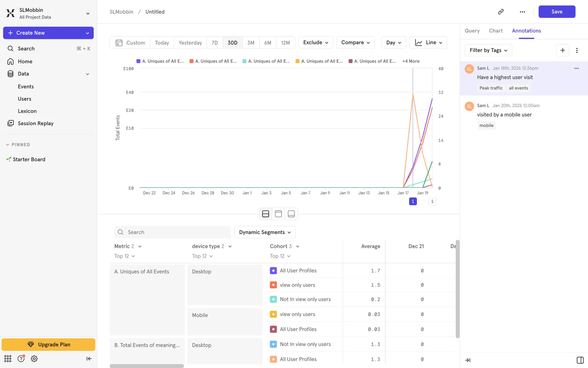Open the annotations panel kebab menu
Viewport: 588px width, 368px height.
[577, 50]
